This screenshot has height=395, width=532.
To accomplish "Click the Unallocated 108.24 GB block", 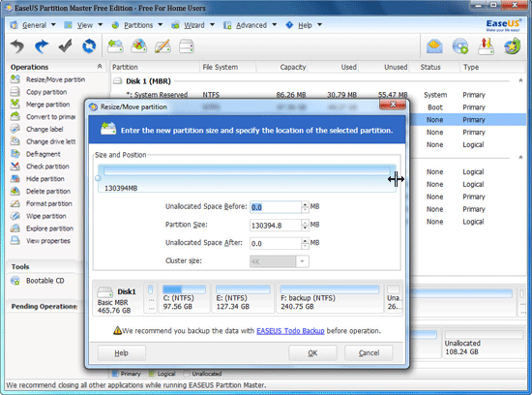I will [x=485, y=343].
